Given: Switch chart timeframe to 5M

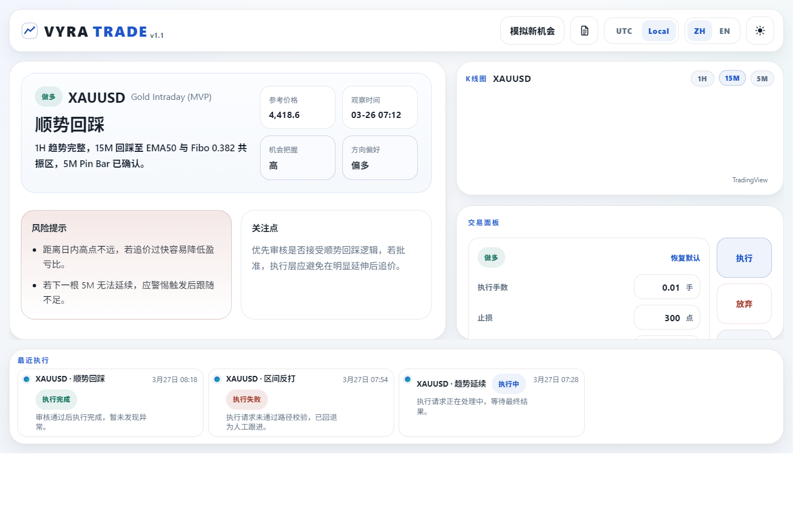Looking at the screenshot, I should click(762, 78).
